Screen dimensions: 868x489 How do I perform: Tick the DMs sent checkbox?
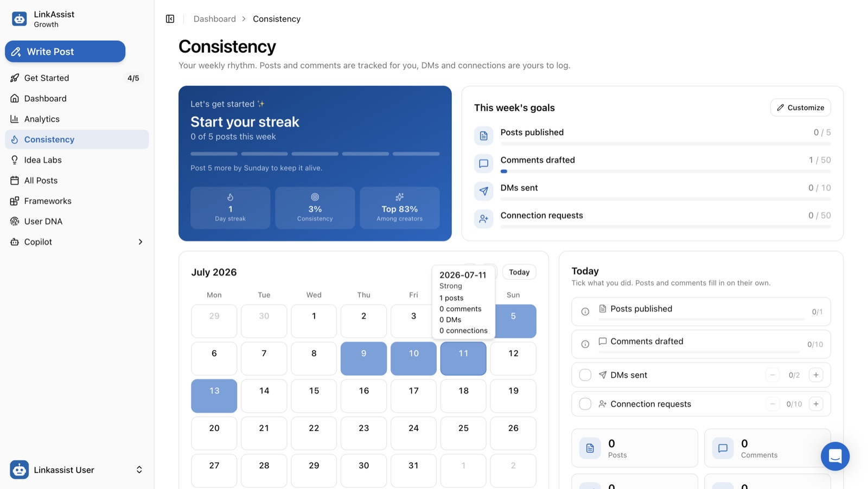[585, 375]
